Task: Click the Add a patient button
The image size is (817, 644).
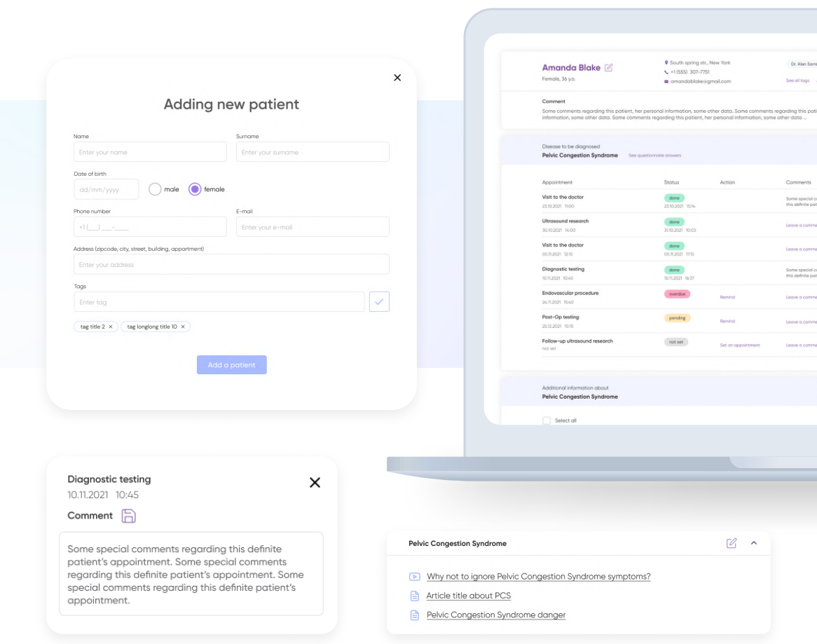Action: coord(231,365)
